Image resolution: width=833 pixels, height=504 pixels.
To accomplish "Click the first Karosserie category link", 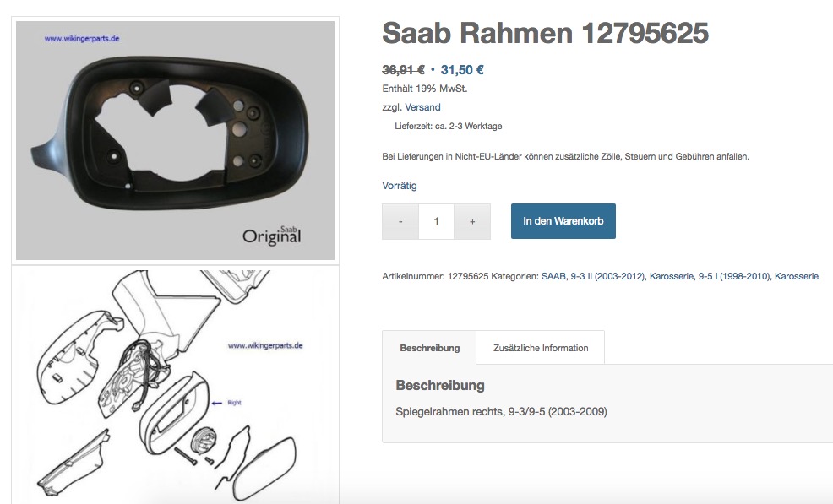I will (x=672, y=276).
